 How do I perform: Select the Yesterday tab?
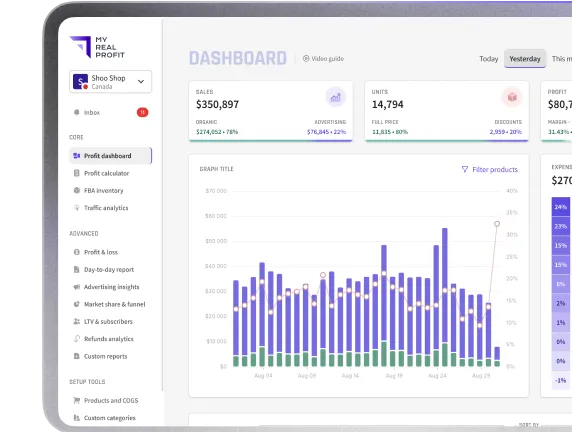coord(525,59)
